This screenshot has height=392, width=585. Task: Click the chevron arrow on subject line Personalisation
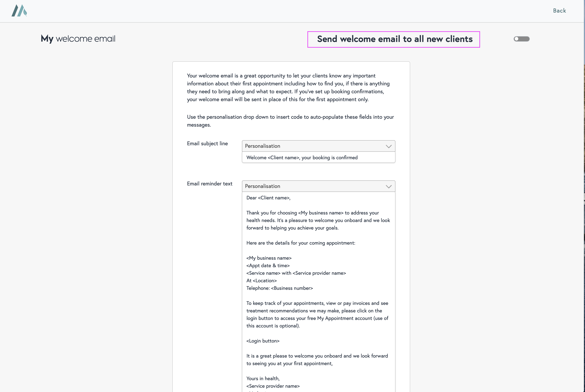[x=388, y=146]
